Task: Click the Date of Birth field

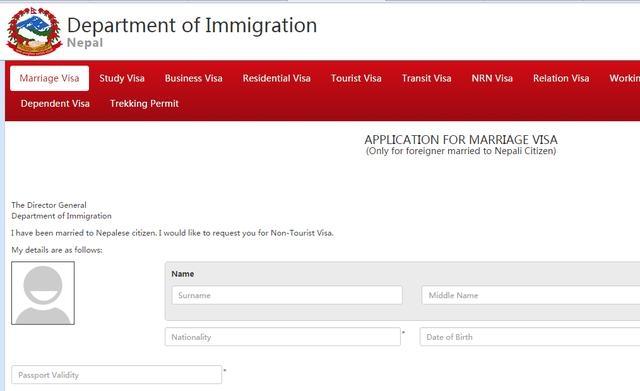Action: pyautogui.click(x=530, y=337)
